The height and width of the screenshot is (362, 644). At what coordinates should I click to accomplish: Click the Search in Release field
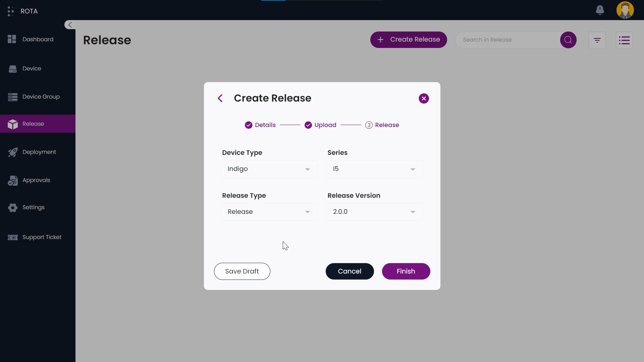pyautogui.click(x=506, y=40)
